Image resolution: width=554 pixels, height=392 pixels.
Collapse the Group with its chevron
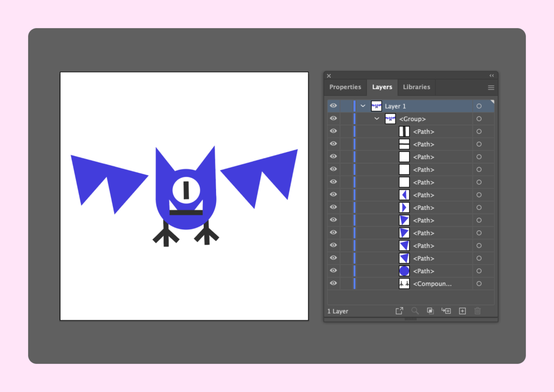[x=377, y=119]
